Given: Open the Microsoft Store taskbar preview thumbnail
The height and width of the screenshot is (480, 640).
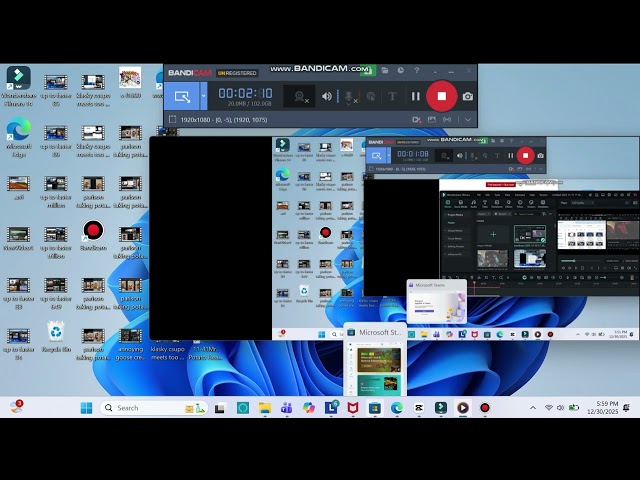Looking at the screenshot, I should click(375, 360).
